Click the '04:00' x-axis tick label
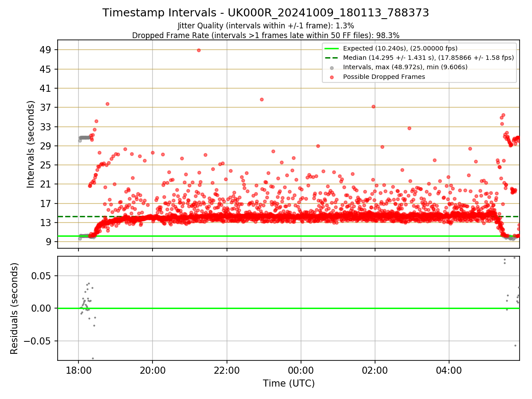 [x=449, y=371]
